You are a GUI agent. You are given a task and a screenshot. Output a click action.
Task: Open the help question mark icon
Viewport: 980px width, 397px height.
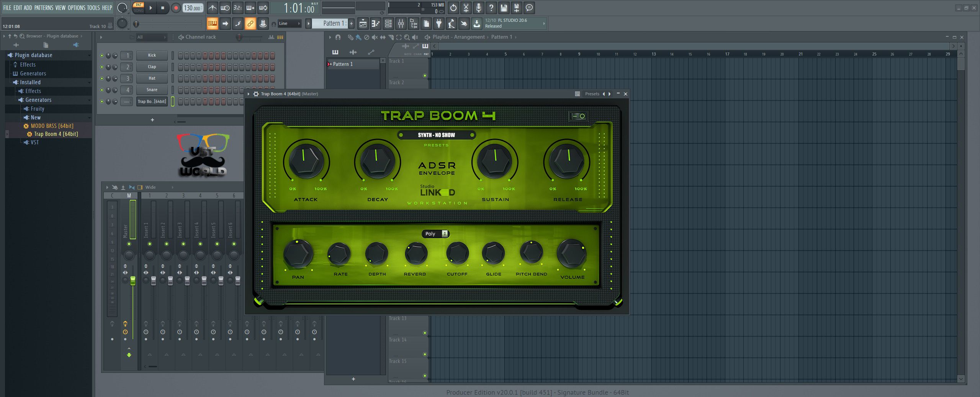click(x=491, y=8)
